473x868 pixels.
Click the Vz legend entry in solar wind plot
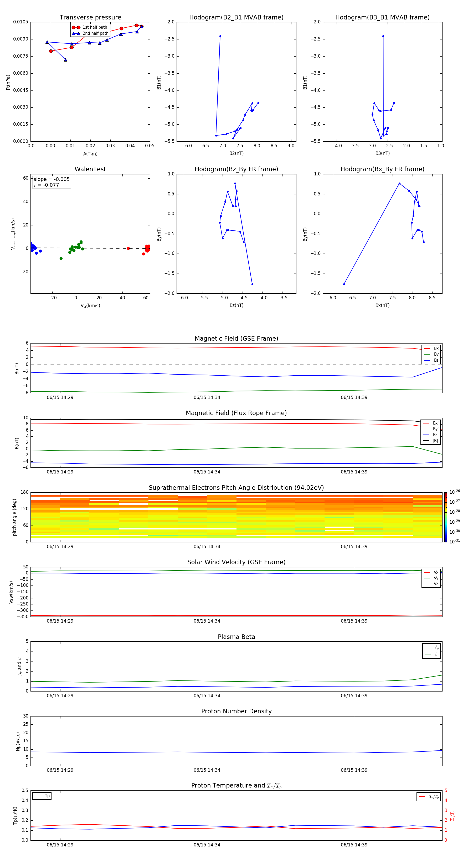(431, 584)
